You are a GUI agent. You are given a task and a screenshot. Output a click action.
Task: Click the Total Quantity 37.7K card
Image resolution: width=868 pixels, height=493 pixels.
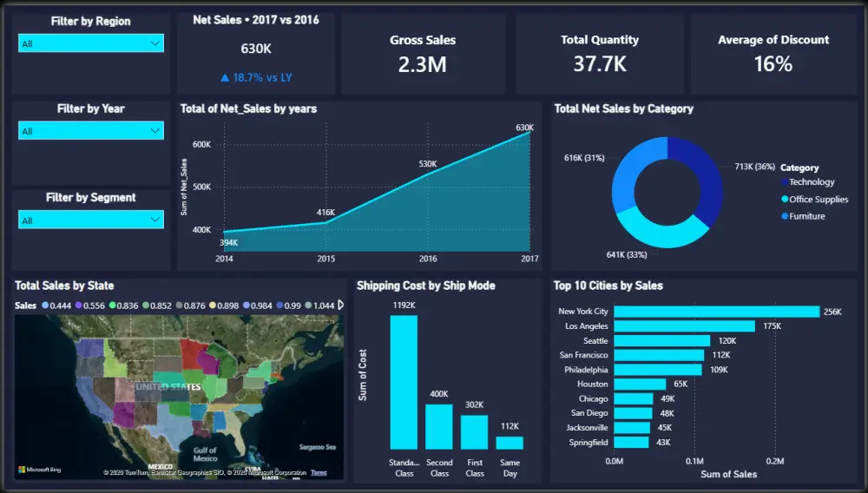pos(600,54)
